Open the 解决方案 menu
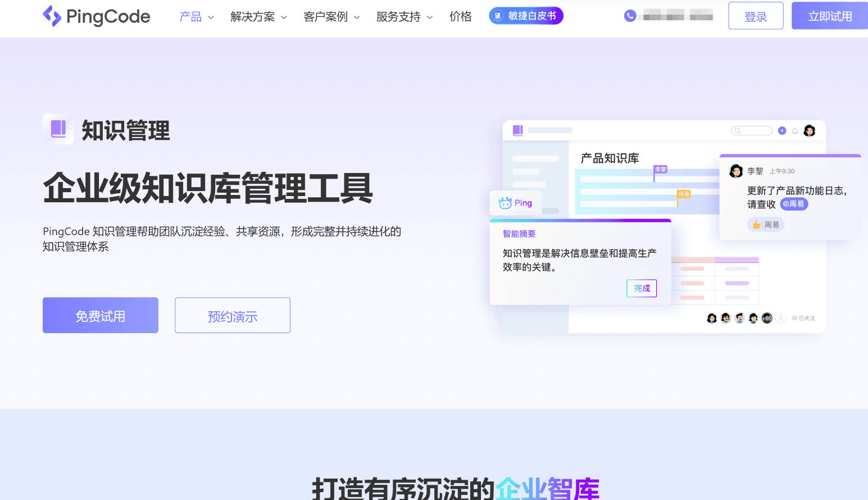This screenshot has width=868, height=500. coord(253,17)
